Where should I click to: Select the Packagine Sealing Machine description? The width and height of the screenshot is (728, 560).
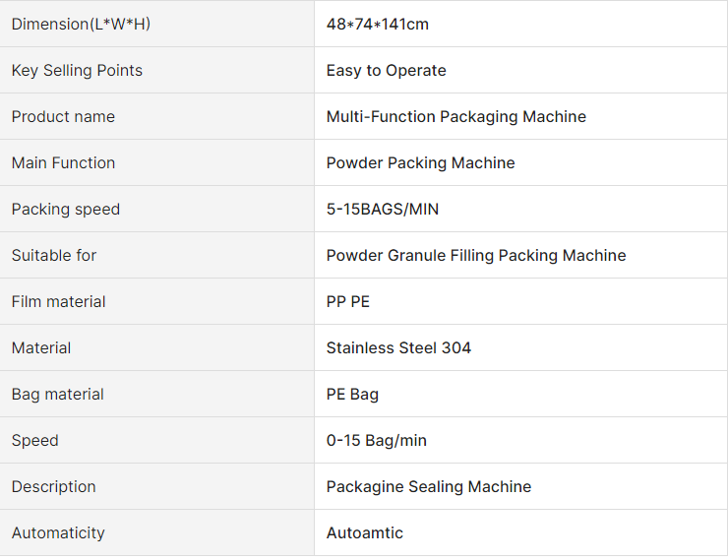pos(429,486)
